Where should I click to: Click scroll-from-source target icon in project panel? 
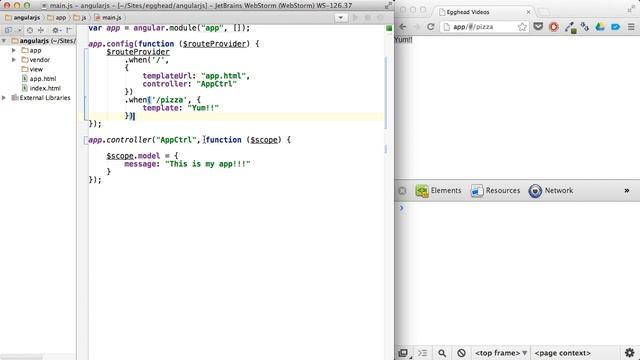click(x=30, y=30)
